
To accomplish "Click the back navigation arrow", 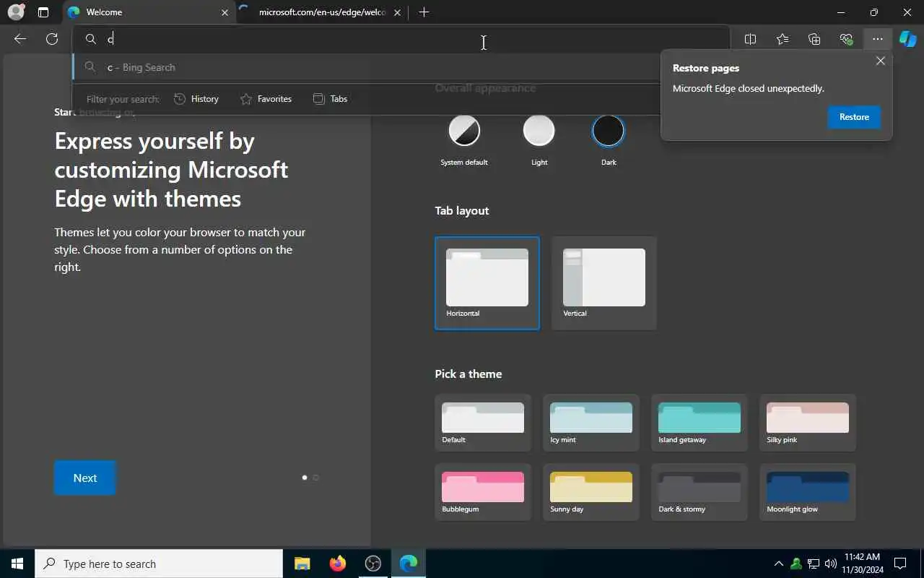I will click(x=20, y=39).
